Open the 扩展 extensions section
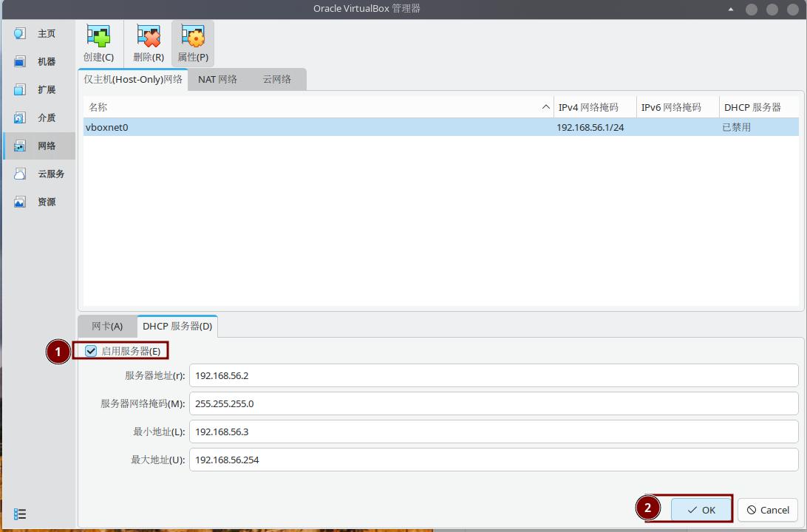This screenshot has width=807, height=532. click(x=38, y=90)
